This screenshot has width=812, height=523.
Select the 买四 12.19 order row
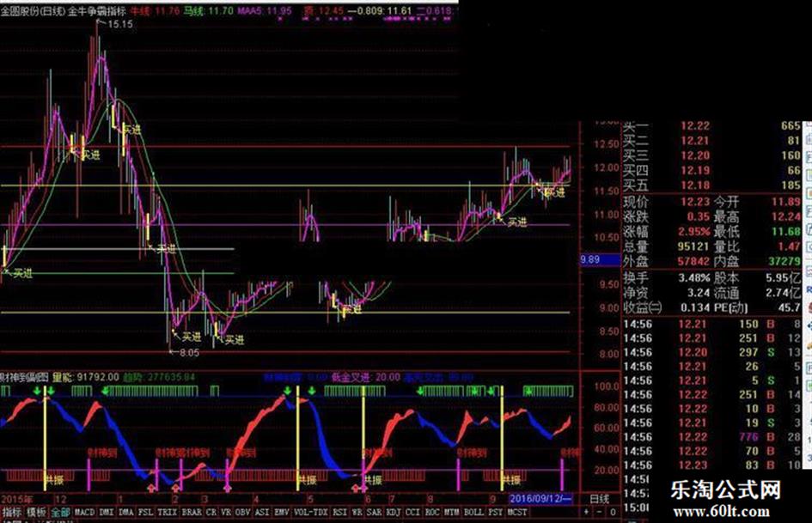[711, 171]
